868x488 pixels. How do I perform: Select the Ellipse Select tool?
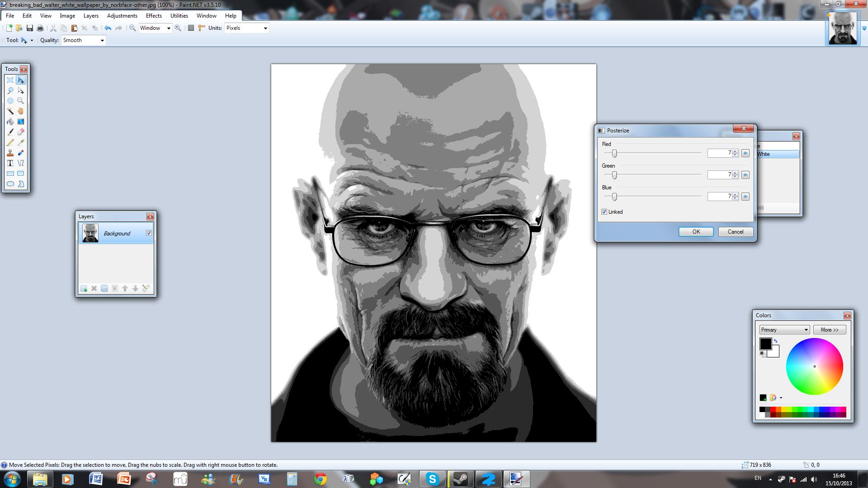click(x=10, y=101)
